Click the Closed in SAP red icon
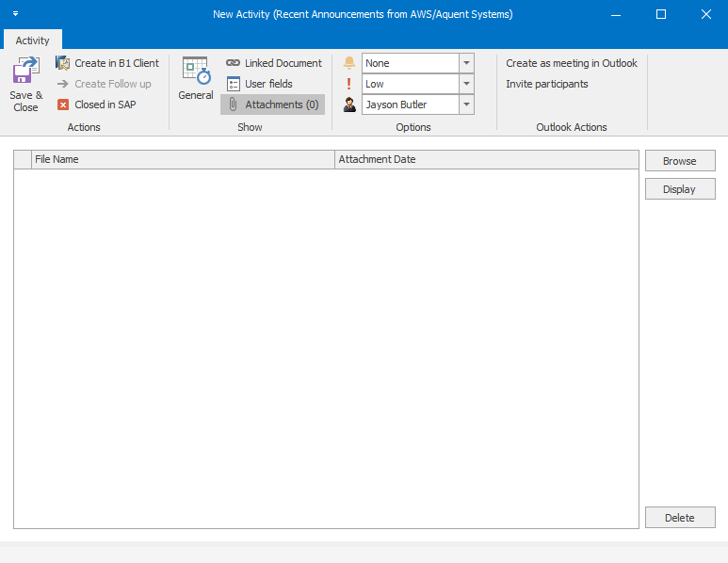This screenshot has width=728, height=563. (63, 105)
